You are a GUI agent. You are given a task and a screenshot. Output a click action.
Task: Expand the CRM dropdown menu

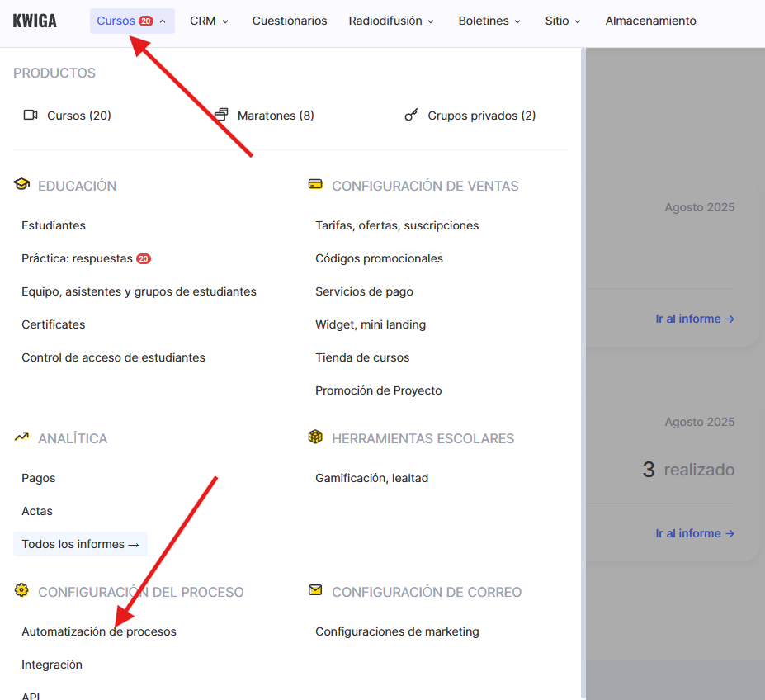coord(209,21)
